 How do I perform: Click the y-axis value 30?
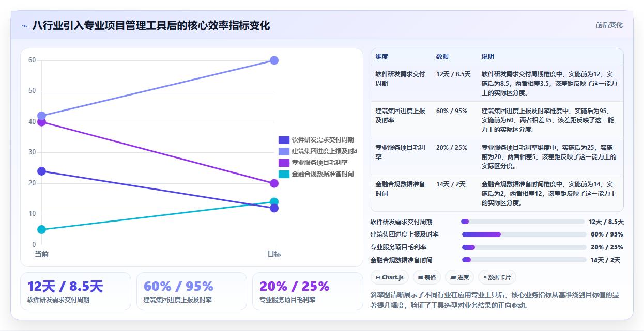pyautogui.click(x=32, y=152)
